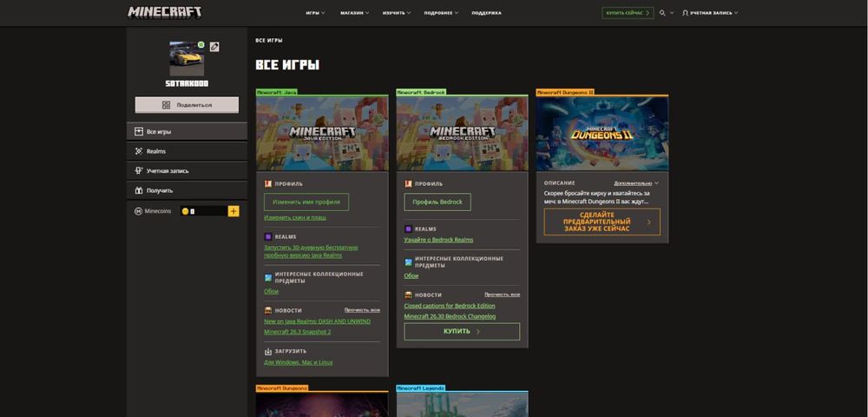Image resolution: width=868 pixels, height=417 pixels.
Task: Open Прочесть все in Java news
Action: (362, 310)
